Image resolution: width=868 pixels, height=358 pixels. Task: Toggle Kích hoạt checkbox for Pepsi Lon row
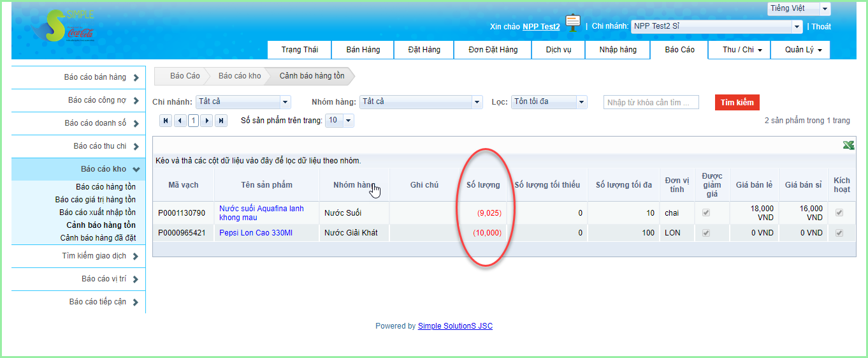[839, 233]
